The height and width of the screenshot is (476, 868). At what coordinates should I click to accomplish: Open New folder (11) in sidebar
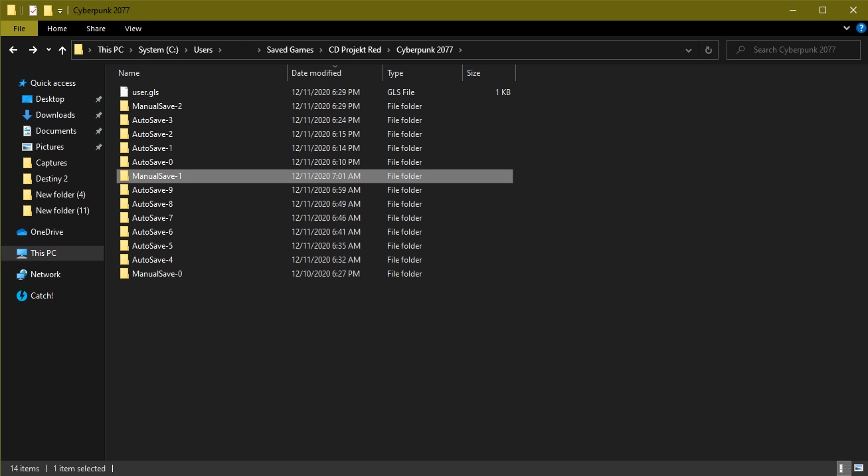pos(62,211)
